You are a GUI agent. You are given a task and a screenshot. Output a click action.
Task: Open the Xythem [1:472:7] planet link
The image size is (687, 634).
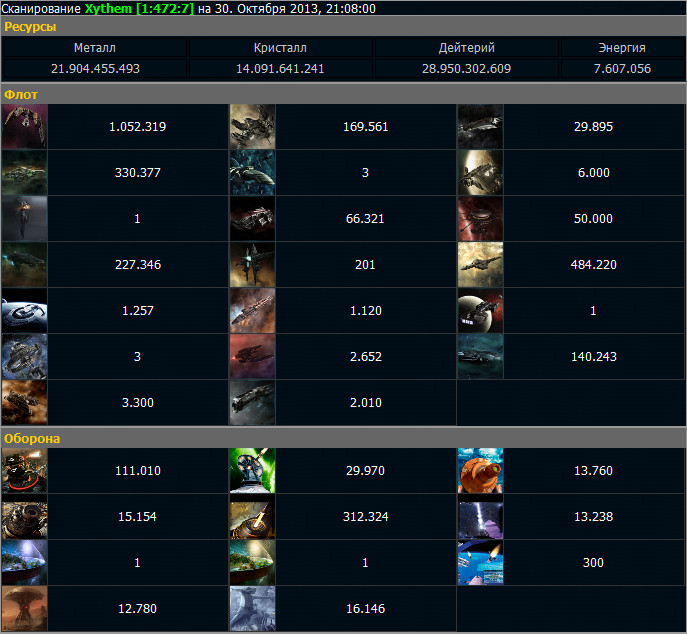pyautogui.click(x=139, y=8)
